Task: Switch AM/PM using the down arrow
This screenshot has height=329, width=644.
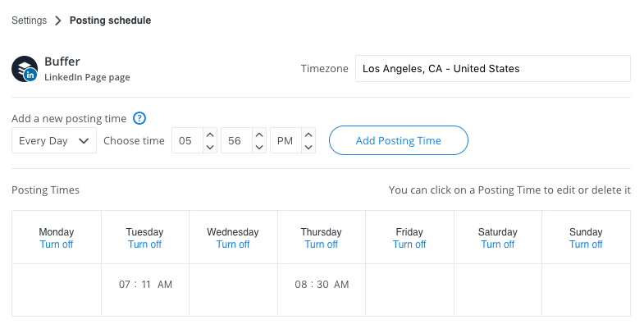Action: [308, 147]
